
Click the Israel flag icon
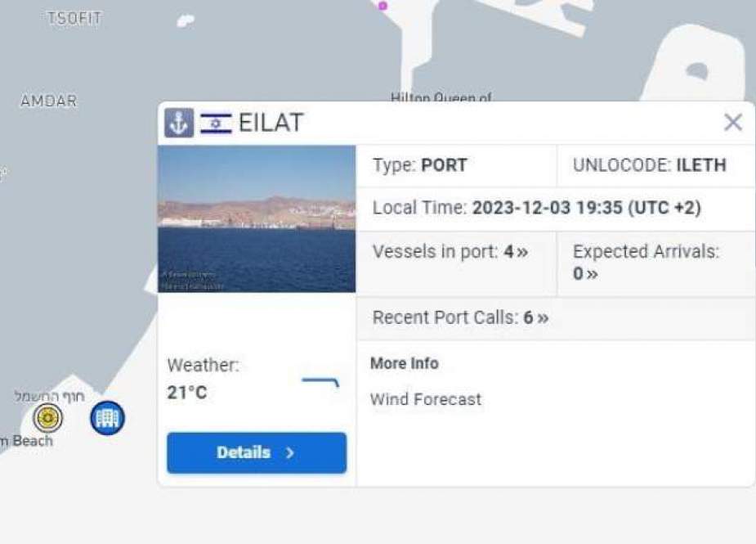[x=216, y=124]
